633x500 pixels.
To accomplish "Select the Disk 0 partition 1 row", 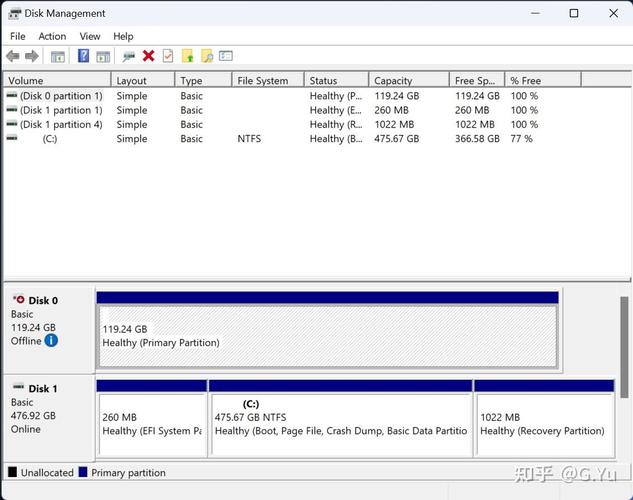I will click(x=60, y=96).
